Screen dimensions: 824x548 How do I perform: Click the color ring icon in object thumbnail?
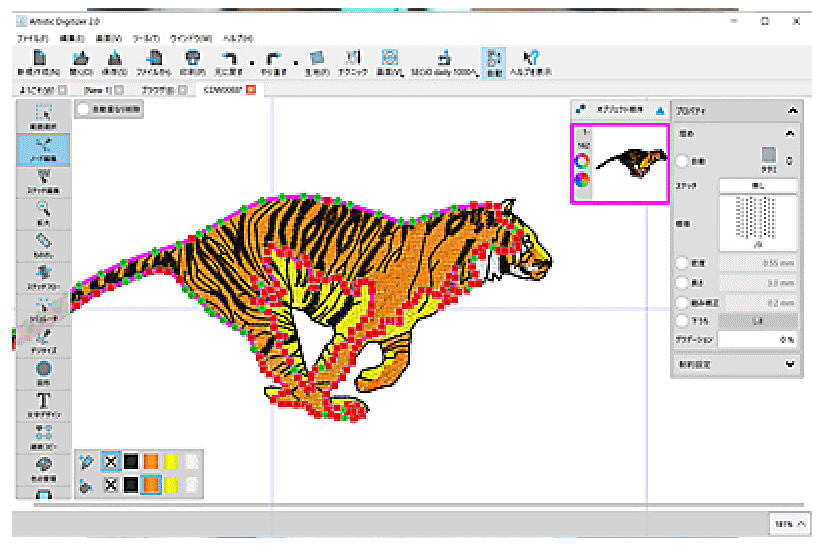pyautogui.click(x=582, y=161)
